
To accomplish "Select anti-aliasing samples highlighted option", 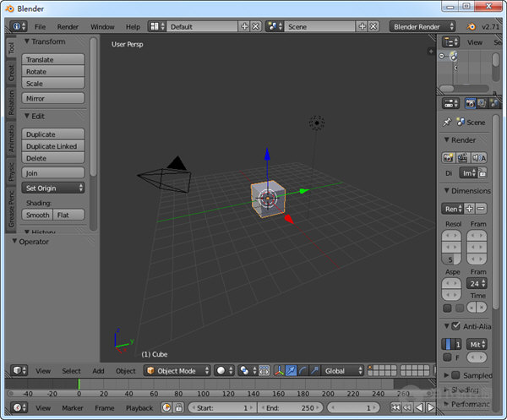I will tap(448, 344).
